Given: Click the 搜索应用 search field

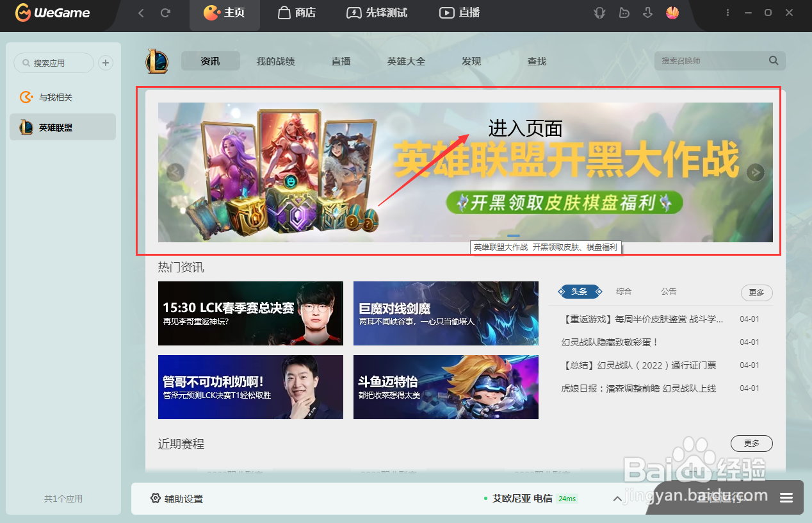Looking at the screenshot, I should [x=54, y=63].
